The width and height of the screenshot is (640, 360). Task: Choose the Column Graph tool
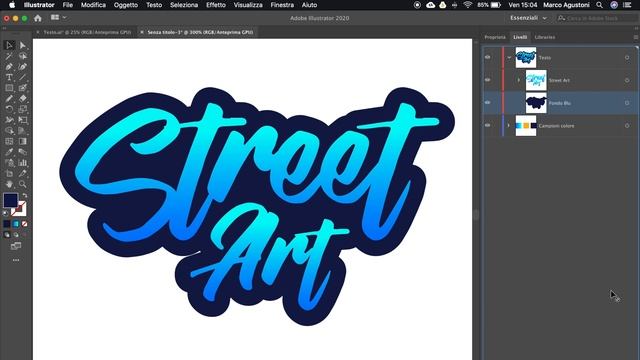pyautogui.click(x=22, y=163)
